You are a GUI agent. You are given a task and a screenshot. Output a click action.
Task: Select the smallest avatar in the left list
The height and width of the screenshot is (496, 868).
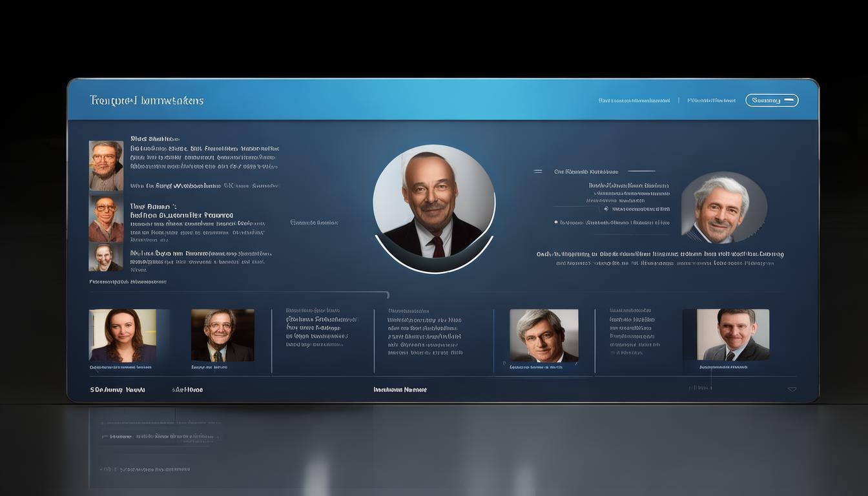pyautogui.click(x=105, y=257)
